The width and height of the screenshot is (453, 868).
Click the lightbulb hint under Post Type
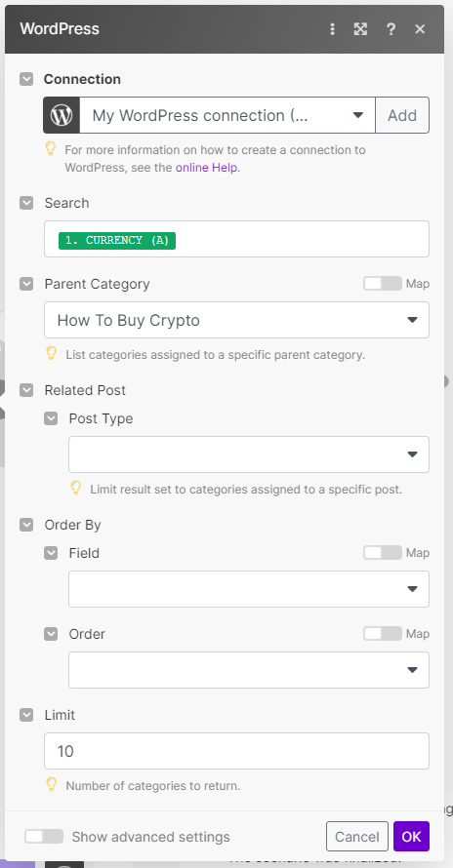tap(75, 489)
